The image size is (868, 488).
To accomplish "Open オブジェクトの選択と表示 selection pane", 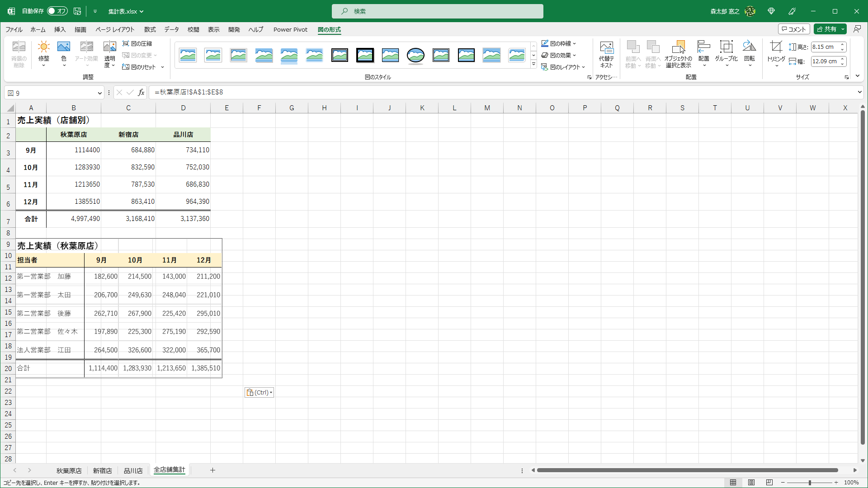I will (x=678, y=47).
